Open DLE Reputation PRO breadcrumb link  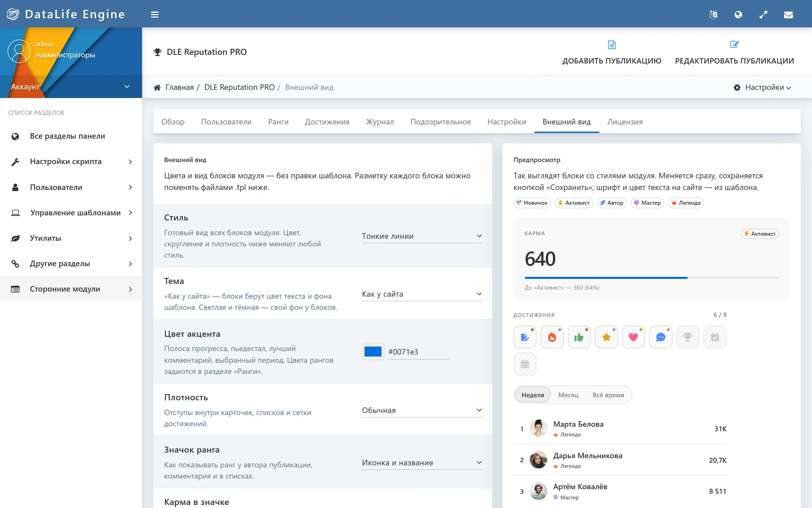pyautogui.click(x=240, y=87)
